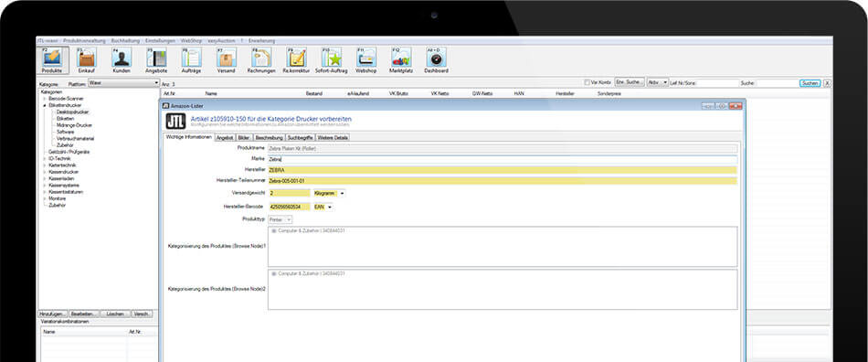Viewport: 868px width, 362px height.
Task: Click the Hersteller field containing ZEBRA
Action: tap(503, 170)
